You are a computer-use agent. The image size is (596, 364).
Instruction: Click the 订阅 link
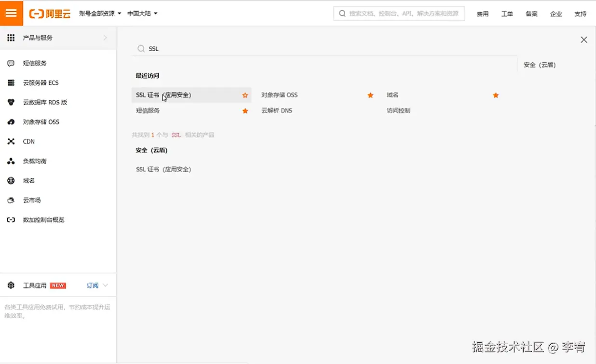pyautogui.click(x=93, y=285)
